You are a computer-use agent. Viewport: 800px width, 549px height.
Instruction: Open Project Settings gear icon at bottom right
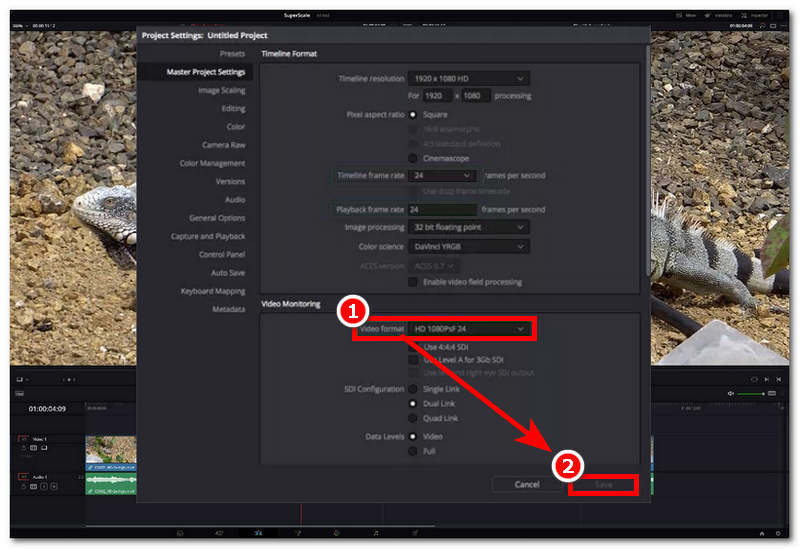pos(779,533)
